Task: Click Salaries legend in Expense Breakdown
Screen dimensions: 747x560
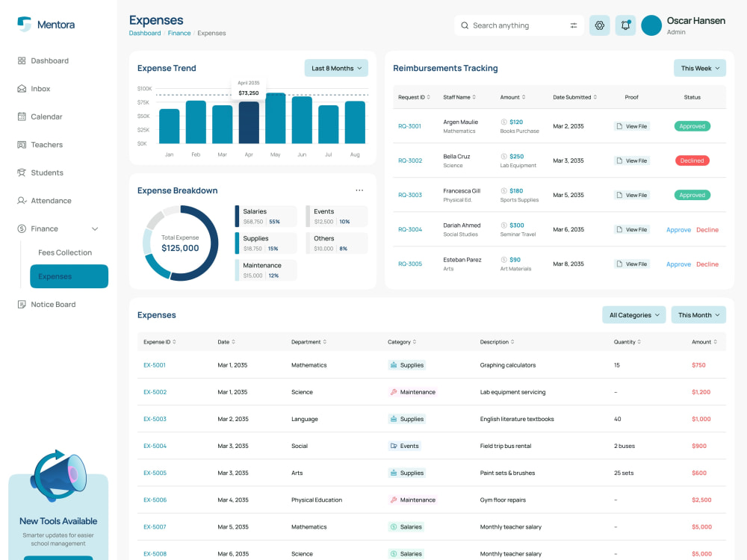Action: coord(265,217)
